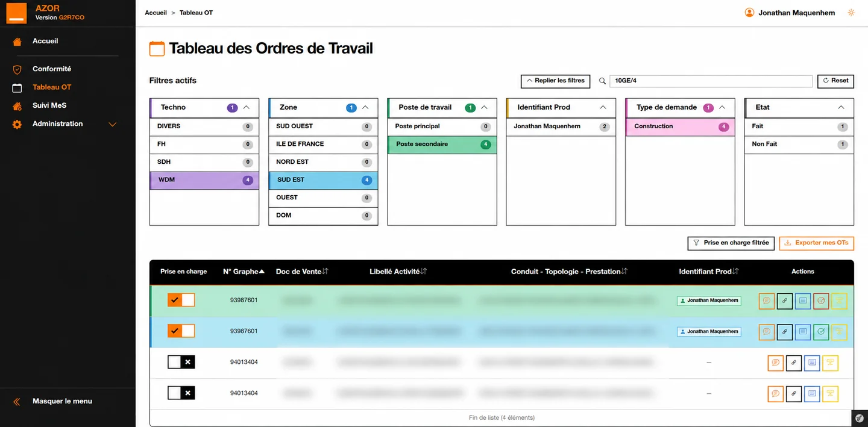This screenshot has width=868, height=427.
Task: Focus the search field containing 10GE/4
Action: coord(711,81)
